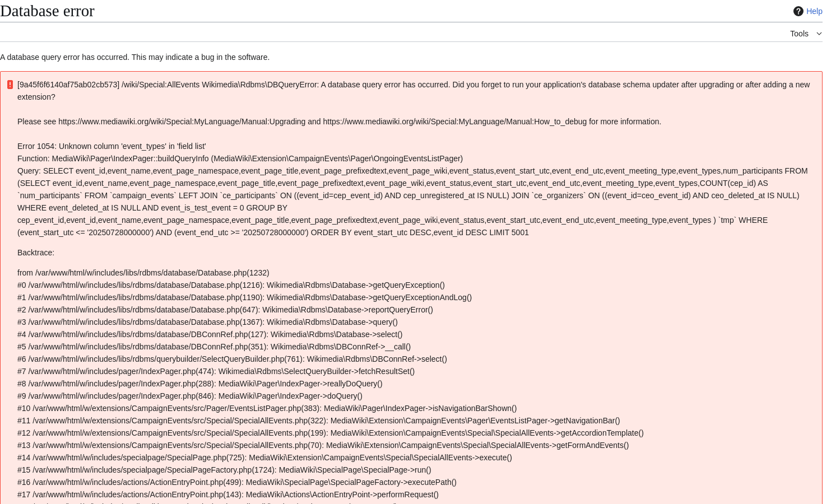Select backtrace entry #13 getFormAndEvents()
Image resolution: width=836 pixels, height=504 pixels.
coord(323,445)
